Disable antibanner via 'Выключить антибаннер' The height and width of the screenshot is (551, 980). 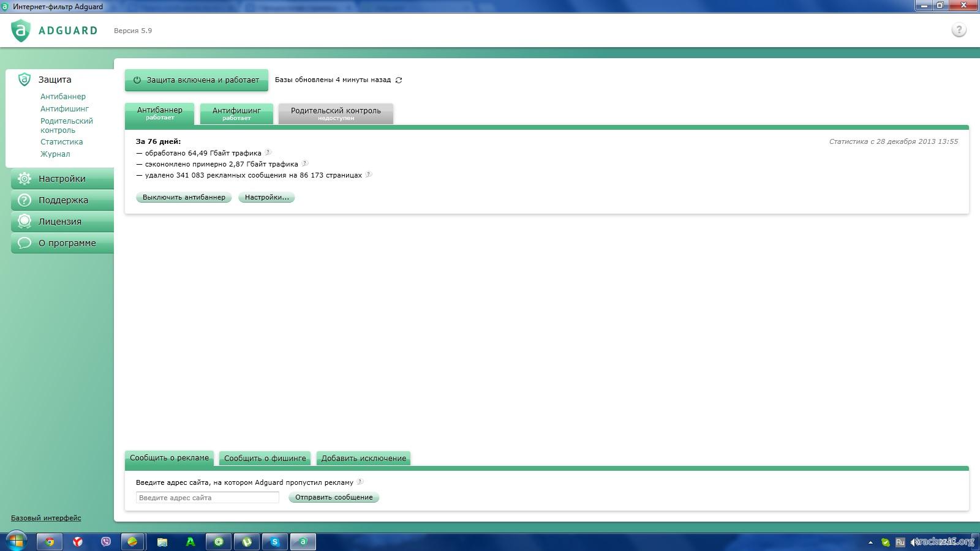pos(184,197)
